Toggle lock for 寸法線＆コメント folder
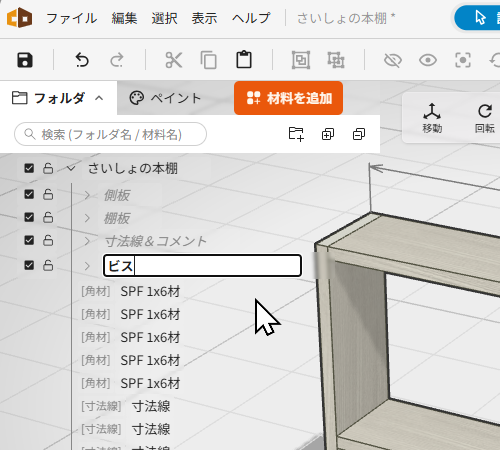This screenshot has height=450, width=500. (48, 240)
